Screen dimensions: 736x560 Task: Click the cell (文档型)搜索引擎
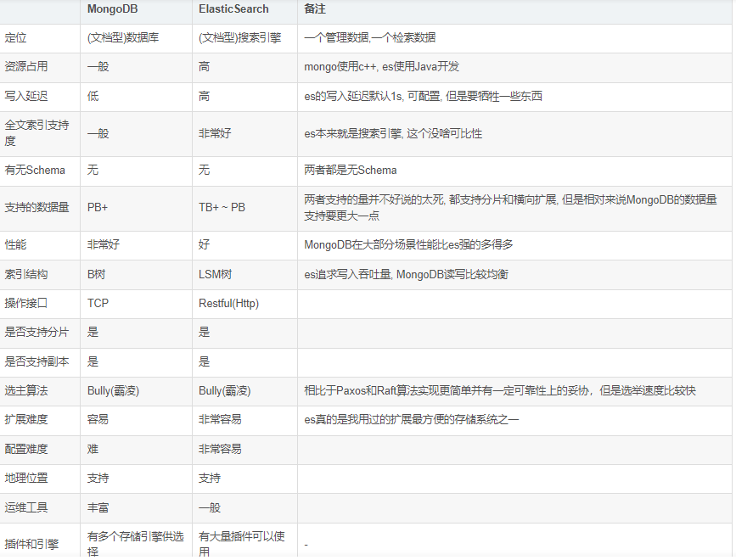click(x=240, y=37)
